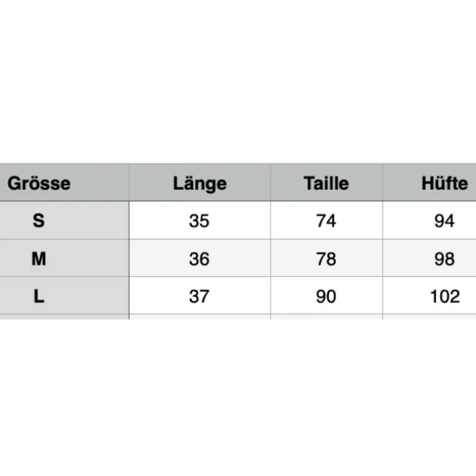Viewport: 476px width, 476px height.
Task: Click Hüfte value 98 for size M
Action: [444, 259]
